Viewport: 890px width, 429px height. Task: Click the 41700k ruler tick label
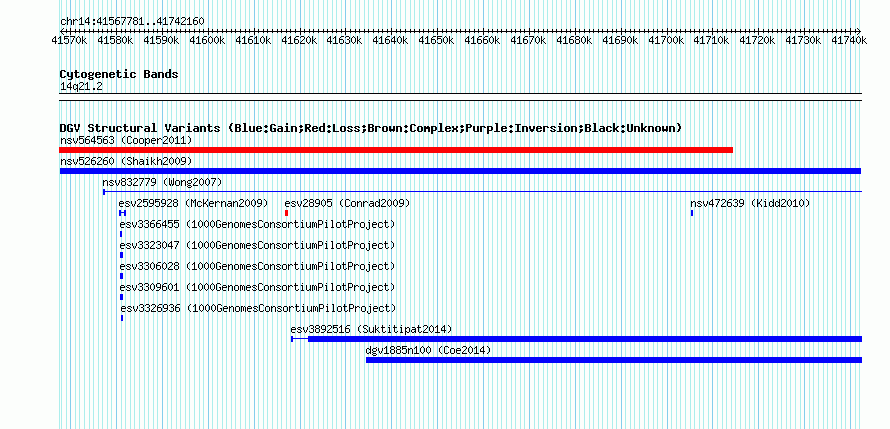[666, 40]
